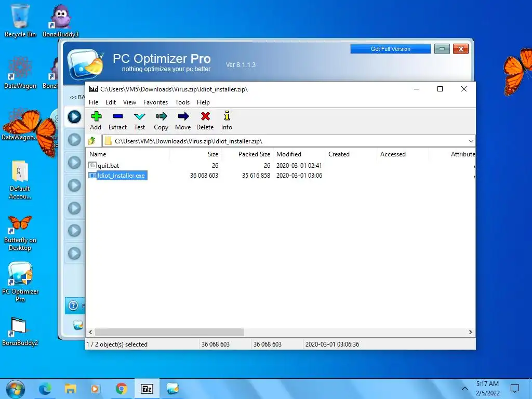This screenshot has height=399, width=532.
Task: Sort by the Modified column header
Action: coord(299,154)
